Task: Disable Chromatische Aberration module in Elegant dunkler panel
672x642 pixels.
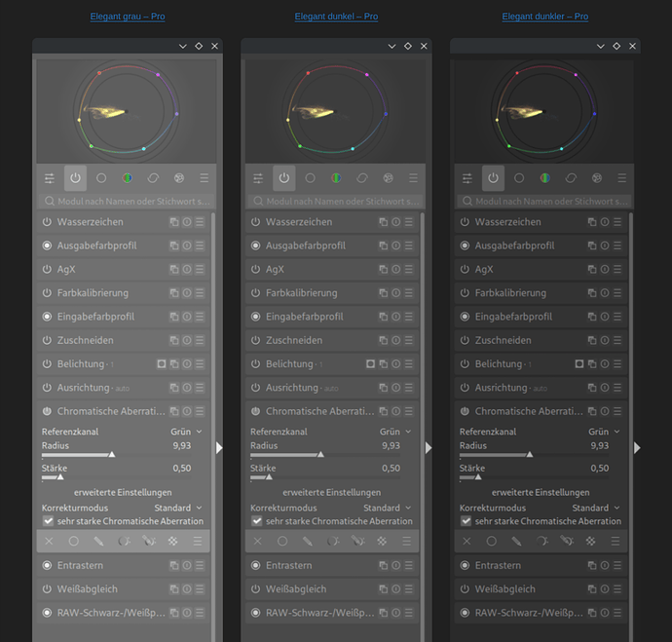Action: coord(466,412)
